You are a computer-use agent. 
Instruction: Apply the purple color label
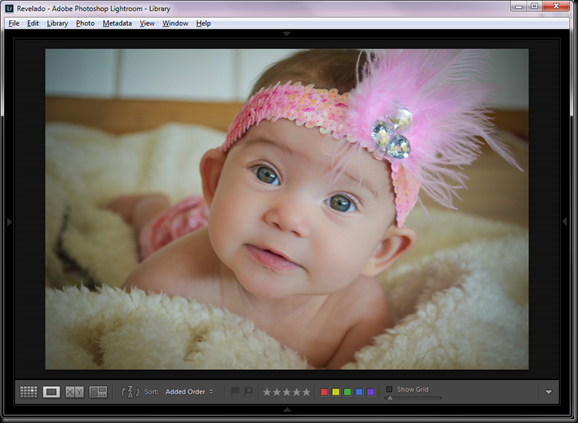371,392
